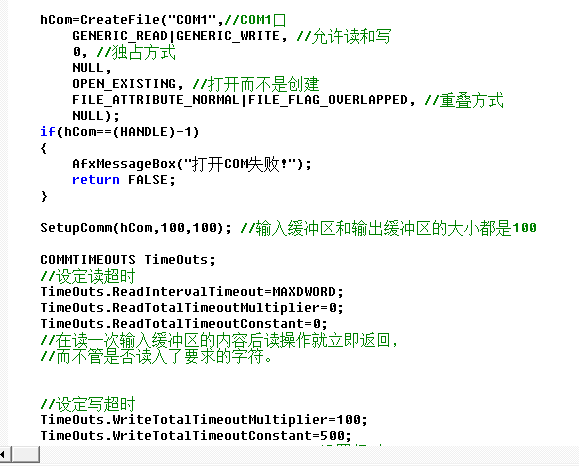Click the ReadTotalTimeoutMultiplier=0 line
The height and width of the screenshot is (466, 579).
(x=192, y=308)
